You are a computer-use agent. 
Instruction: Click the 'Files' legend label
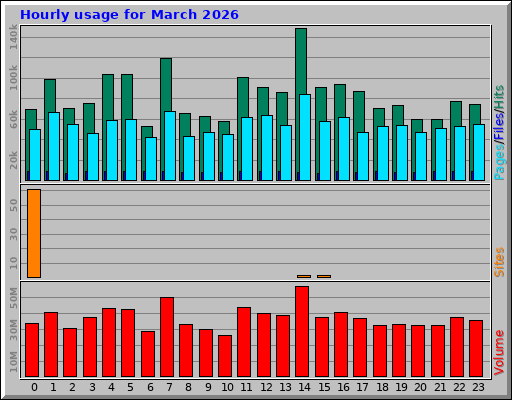point(499,127)
